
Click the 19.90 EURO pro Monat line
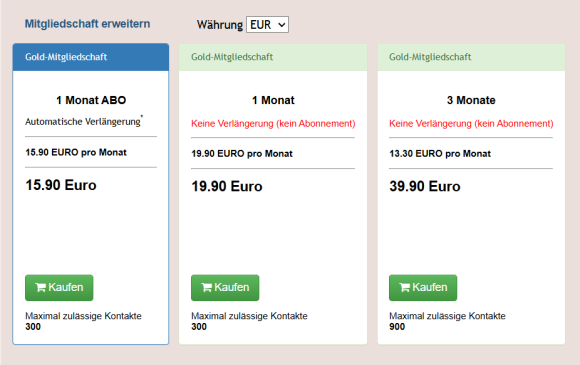(x=242, y=153)
